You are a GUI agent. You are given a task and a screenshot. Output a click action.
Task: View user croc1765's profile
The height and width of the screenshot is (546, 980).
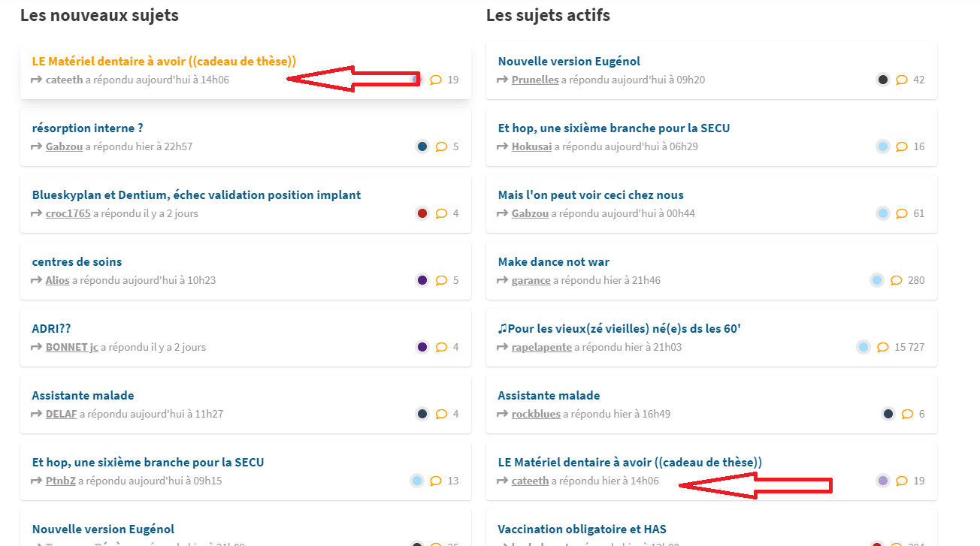(x=68, y=213)
